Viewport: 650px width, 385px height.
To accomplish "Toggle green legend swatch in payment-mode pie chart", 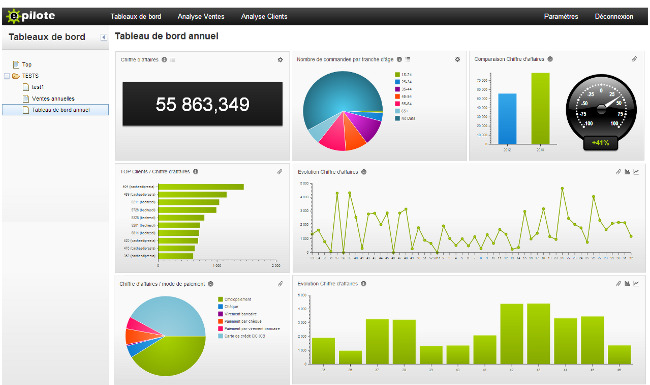I will 221,299.
